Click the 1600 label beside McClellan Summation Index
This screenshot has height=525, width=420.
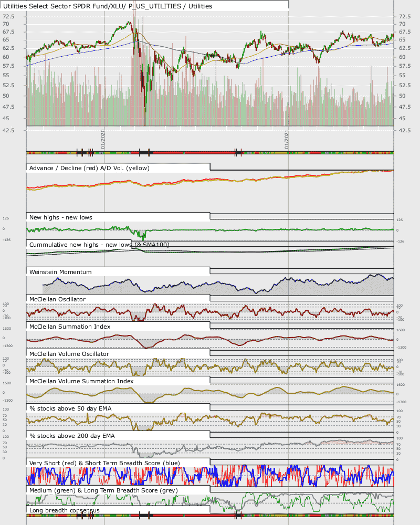pos(7,329)
